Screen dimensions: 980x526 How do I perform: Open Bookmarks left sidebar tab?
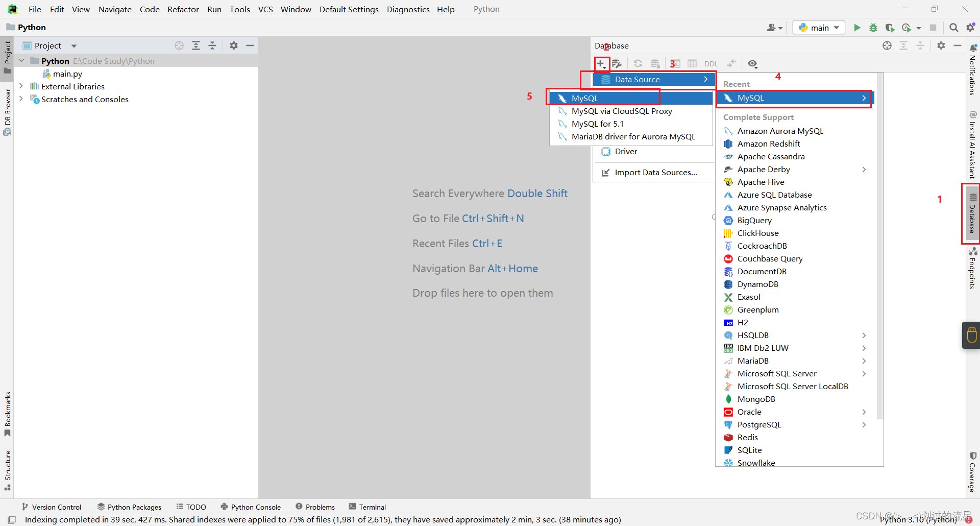[7, 414]
